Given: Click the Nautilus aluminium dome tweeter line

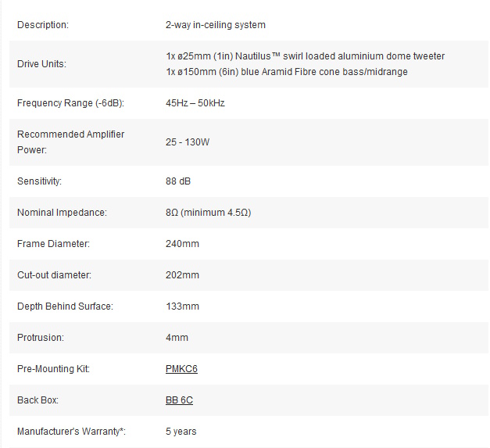Looking at the screenshot, I should (x=305, y=56).
